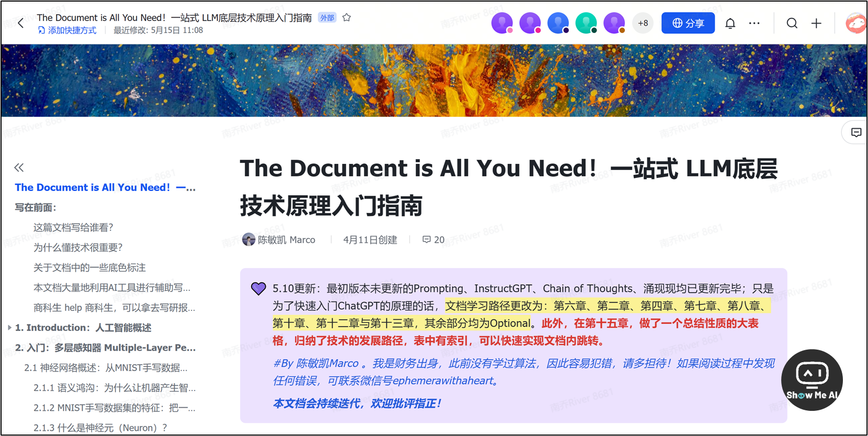Create new document with plus icon

(x=816, y=23)
